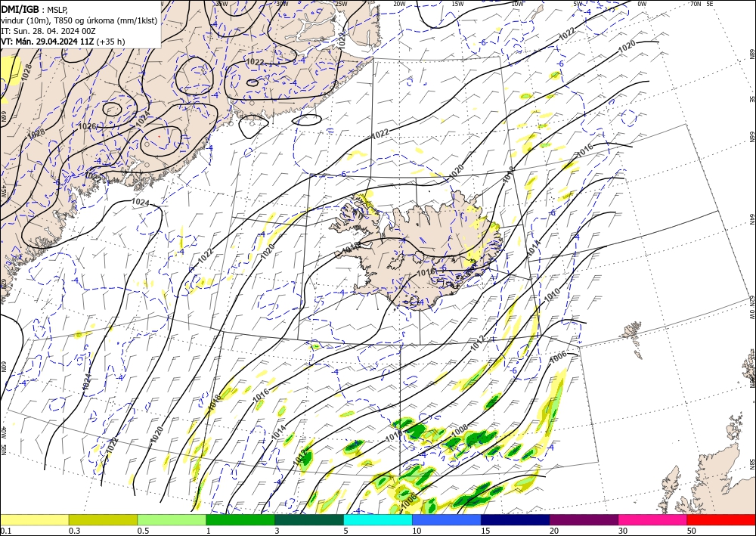Screen dimensions: 756x536
Task: Click the '0.3' legend scale value
Action: (75, 531)
